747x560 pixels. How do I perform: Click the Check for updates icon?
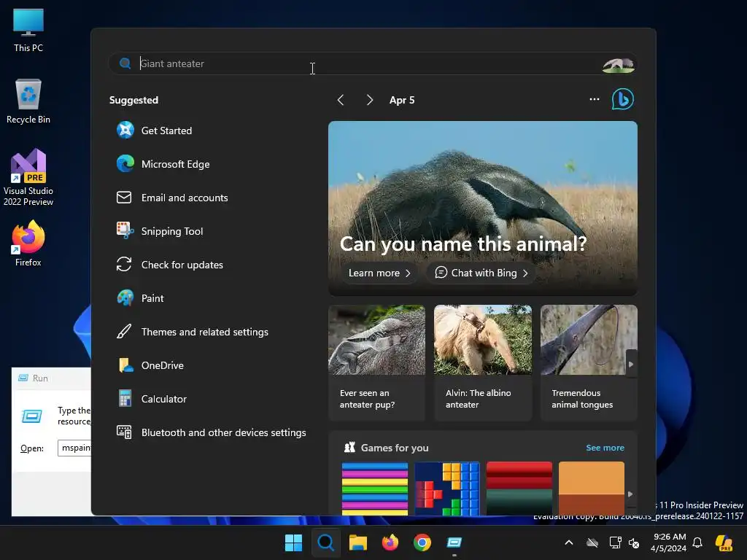[124, 264]
